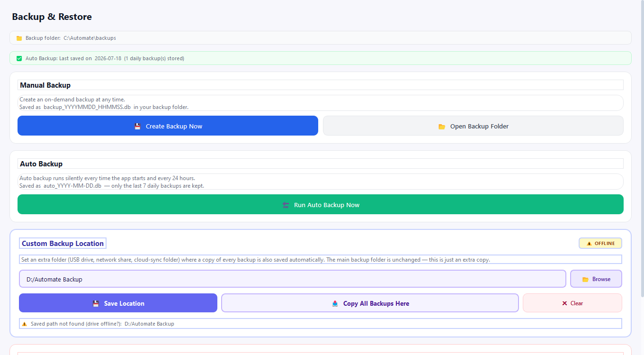Click the last saved date 2026-07-18
Image resolution: width=644 pixels, height=355 pixels.
(108, 58)
